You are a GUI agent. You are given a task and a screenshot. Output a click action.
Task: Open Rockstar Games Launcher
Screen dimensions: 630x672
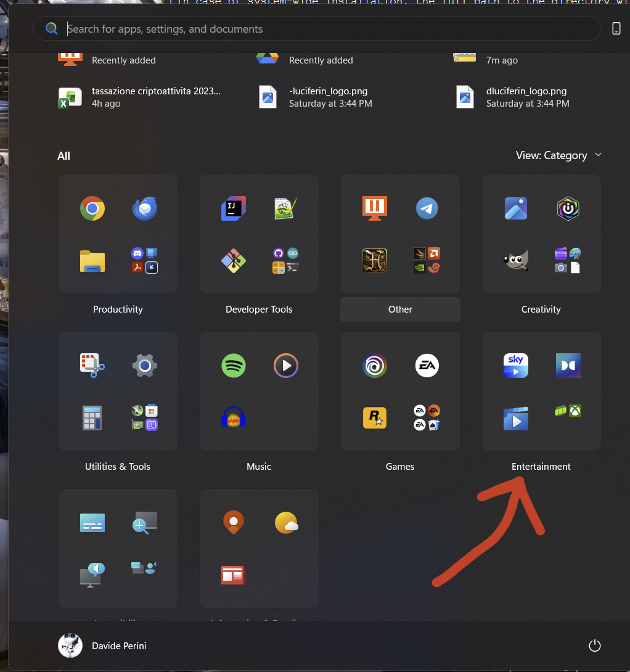pos(374,418)
